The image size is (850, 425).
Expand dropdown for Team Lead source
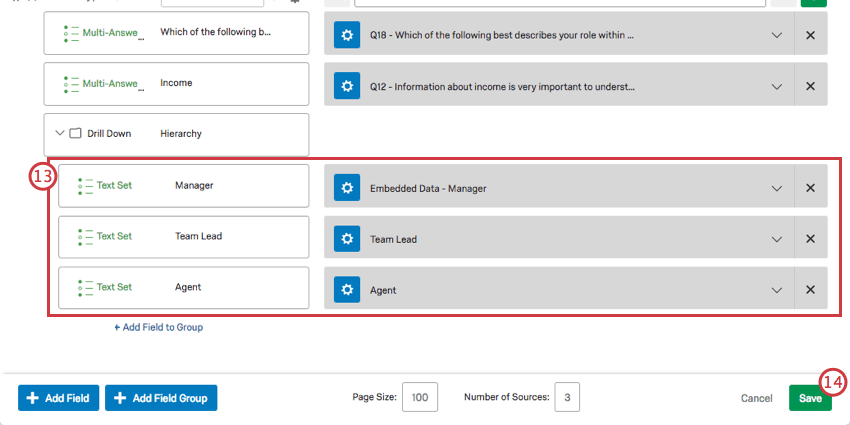click(x=777, y=240)
